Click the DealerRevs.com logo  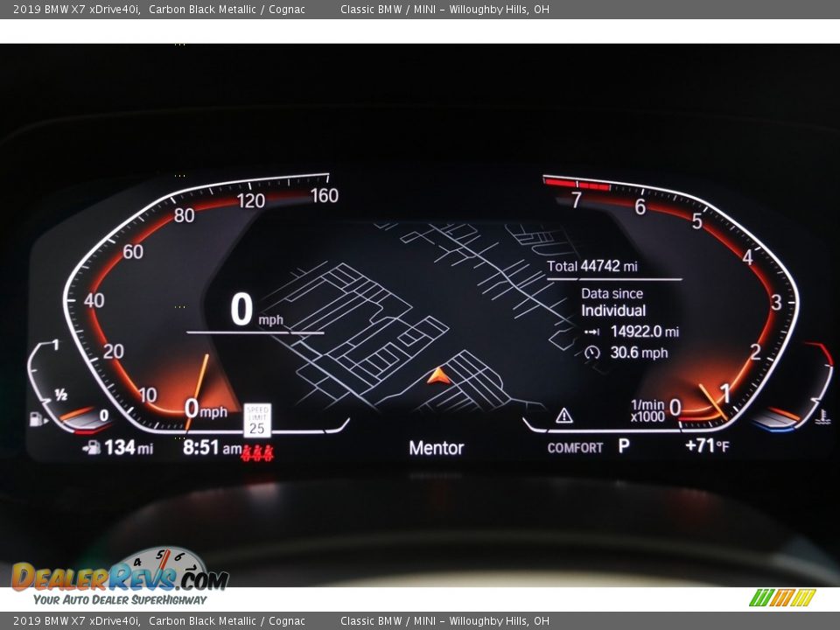(x=121, y=570)
